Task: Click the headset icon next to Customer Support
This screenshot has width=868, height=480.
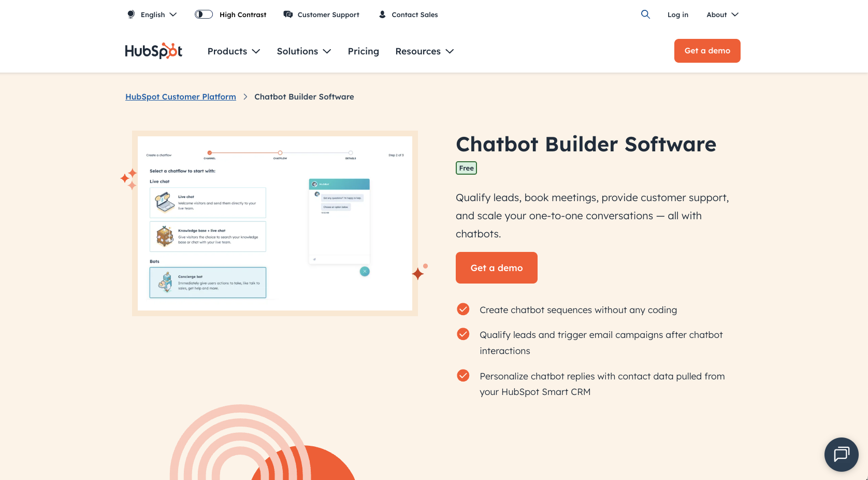Action: coord(287,14)
